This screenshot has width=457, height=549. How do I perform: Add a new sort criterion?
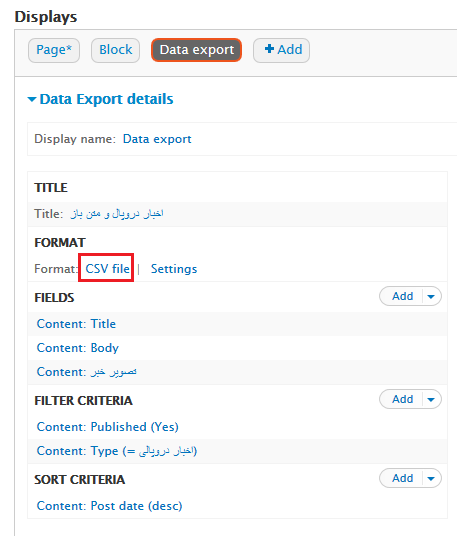(402, 478)
